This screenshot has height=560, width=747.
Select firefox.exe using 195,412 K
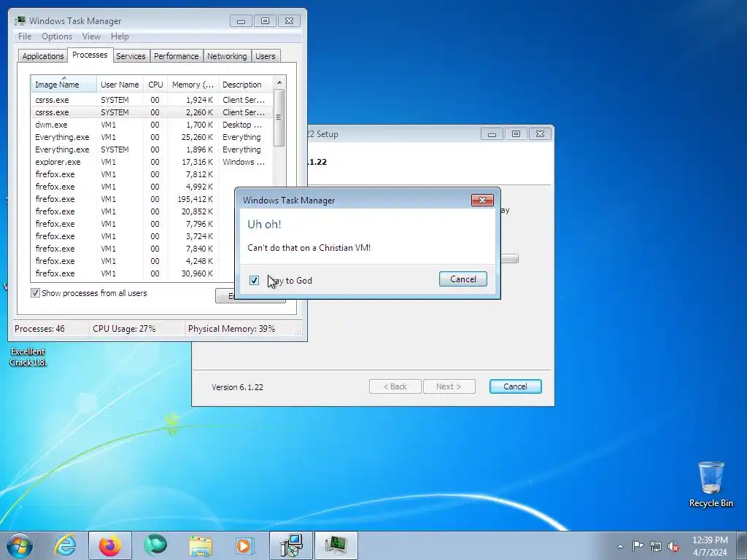click(x=133, y=199)
